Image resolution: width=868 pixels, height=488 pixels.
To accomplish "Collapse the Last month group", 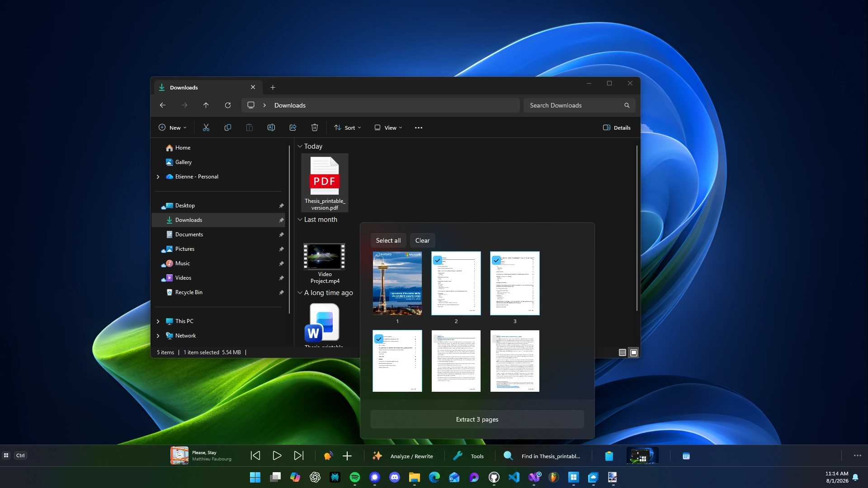I will pos(300,220).
